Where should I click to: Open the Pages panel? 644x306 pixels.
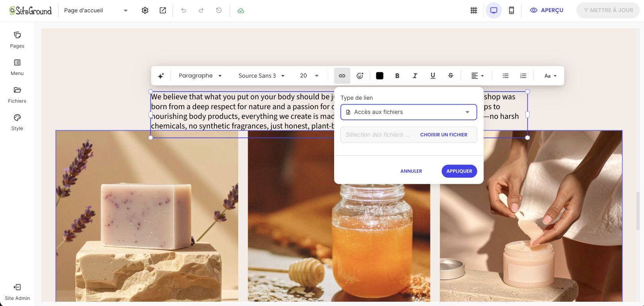(x=17, y=40)
